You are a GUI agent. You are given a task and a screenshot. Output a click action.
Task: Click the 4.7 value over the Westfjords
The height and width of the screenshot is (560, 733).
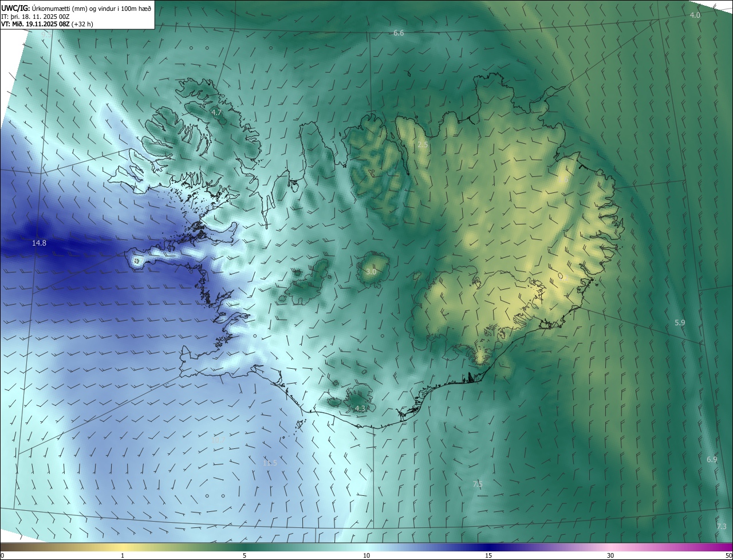[x=216, y=113]
